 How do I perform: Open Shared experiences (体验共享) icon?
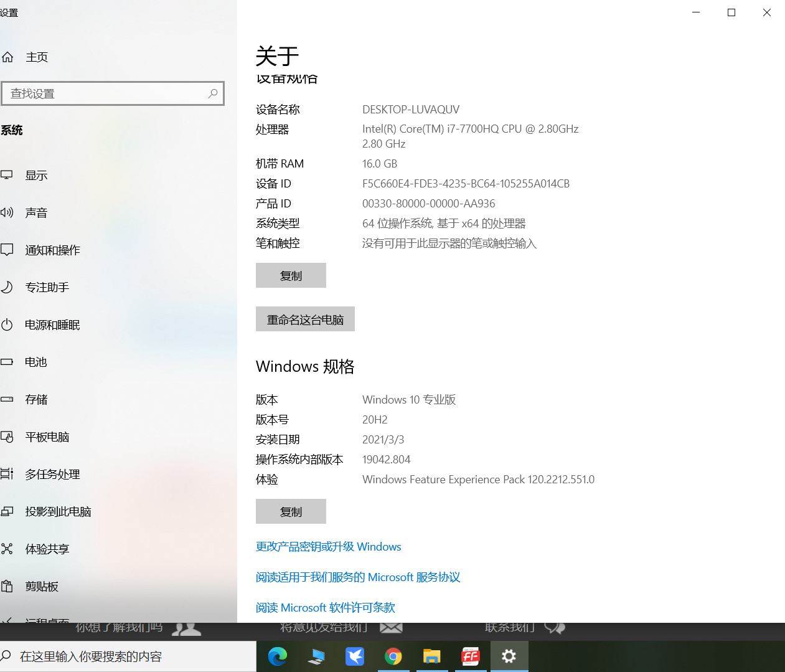pos(7,549)
